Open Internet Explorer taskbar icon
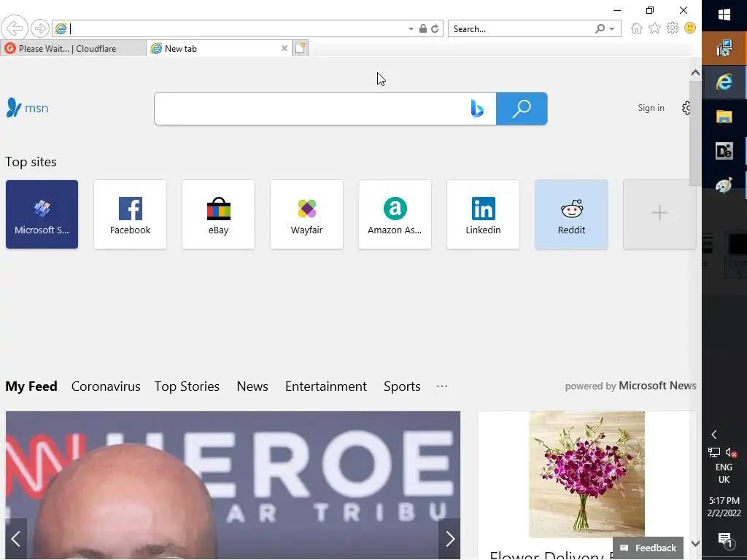 (x=724, y=82)
